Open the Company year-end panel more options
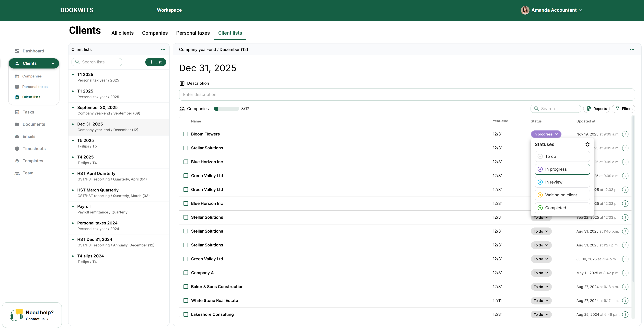This screenshot has width=644, height=330. (x=632, y=50)
